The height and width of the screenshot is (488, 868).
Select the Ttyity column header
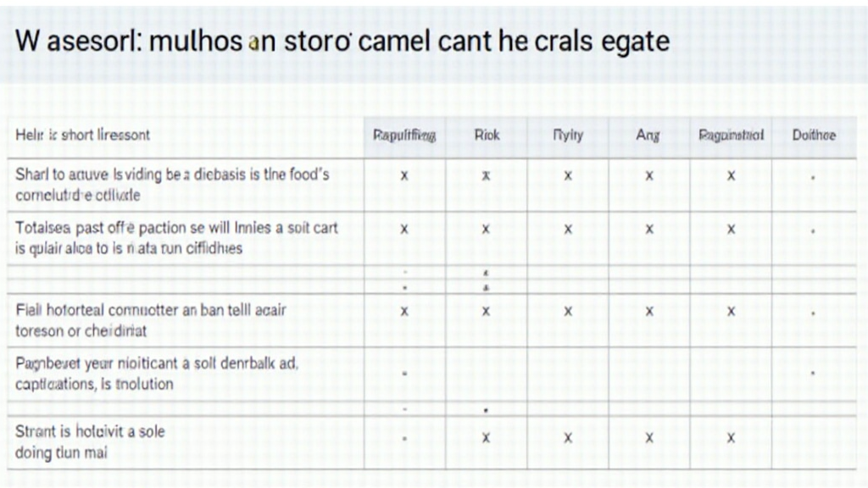pos(568,136)
